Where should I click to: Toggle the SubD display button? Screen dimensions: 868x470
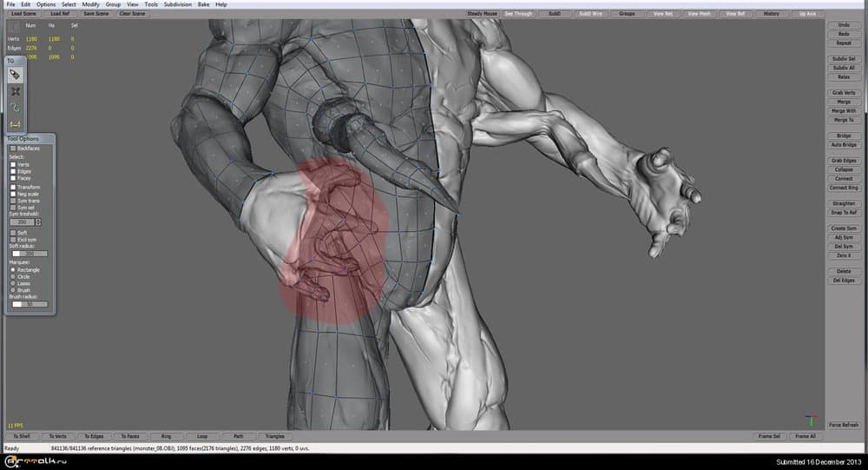click(554, 13)
